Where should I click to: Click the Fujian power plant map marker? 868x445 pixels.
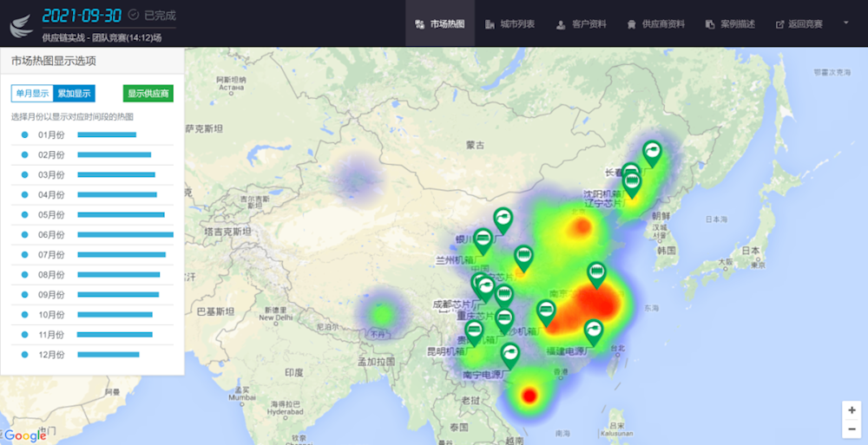tap(593, 330)
